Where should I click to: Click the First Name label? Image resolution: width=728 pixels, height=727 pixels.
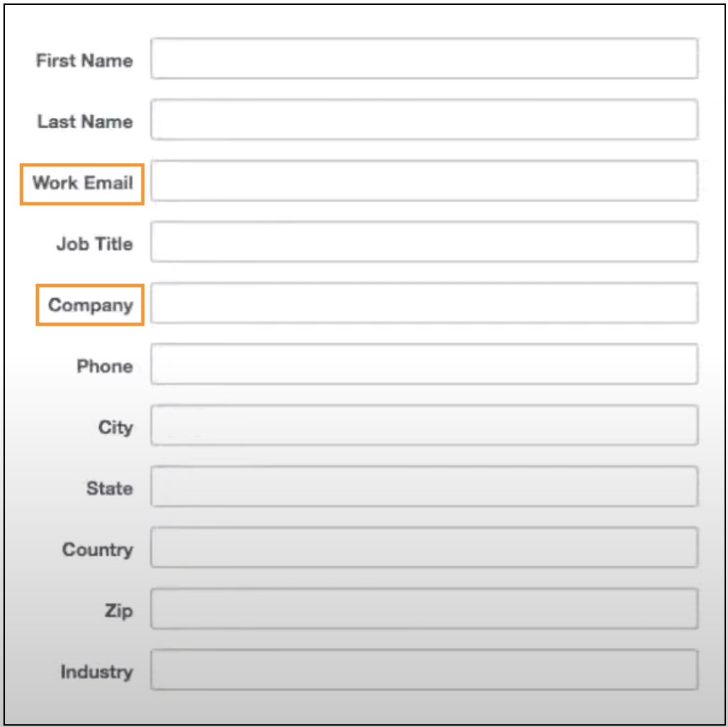tap(84, 61)
